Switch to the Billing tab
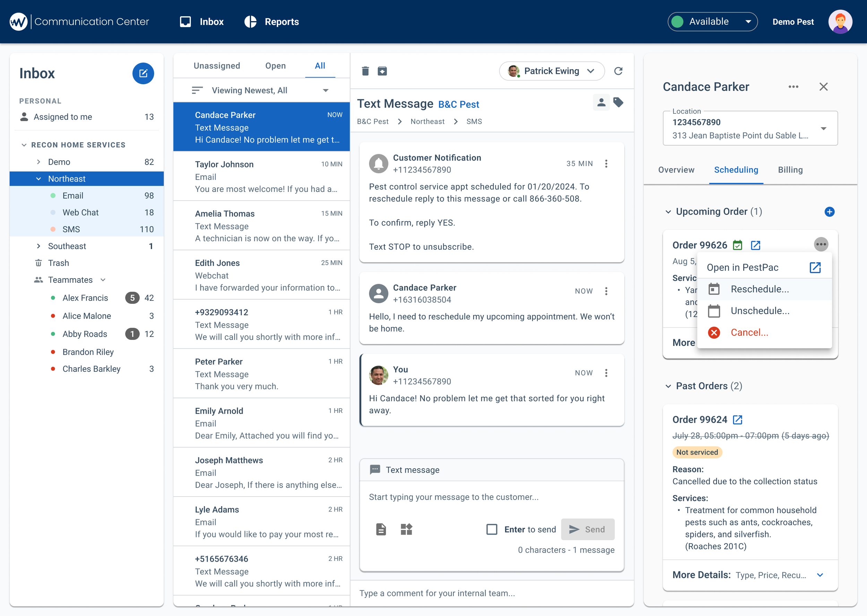Screen dimensions: 867x616 [790, 170]
